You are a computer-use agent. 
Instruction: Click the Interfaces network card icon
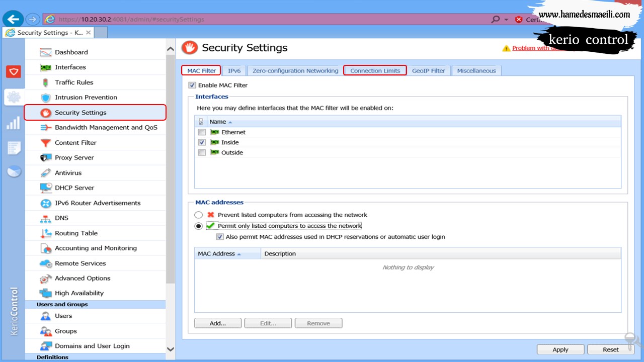point(46,67)
